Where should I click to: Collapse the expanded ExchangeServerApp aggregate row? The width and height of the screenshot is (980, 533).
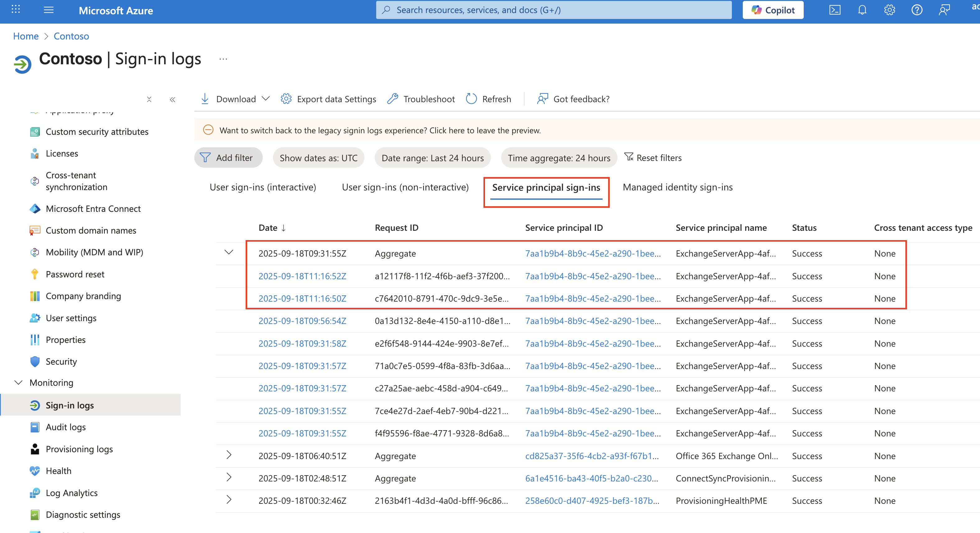229,253
